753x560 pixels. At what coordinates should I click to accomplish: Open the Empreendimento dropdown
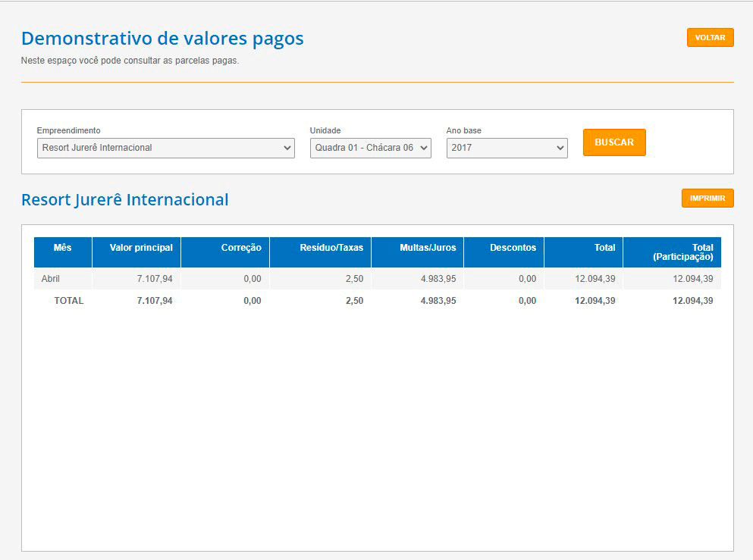(x=165, y=148)
